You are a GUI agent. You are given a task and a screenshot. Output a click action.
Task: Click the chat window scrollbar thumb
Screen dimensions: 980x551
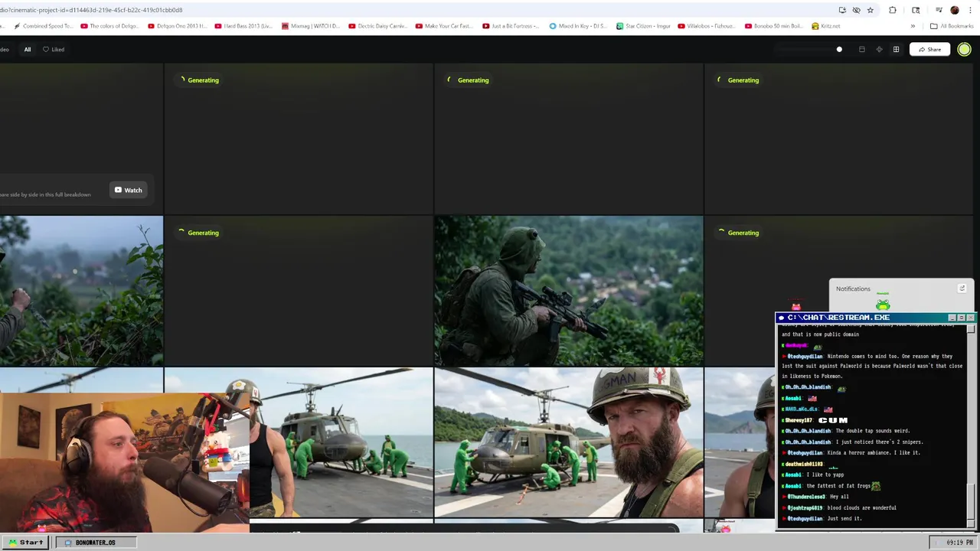pos(971,500)
